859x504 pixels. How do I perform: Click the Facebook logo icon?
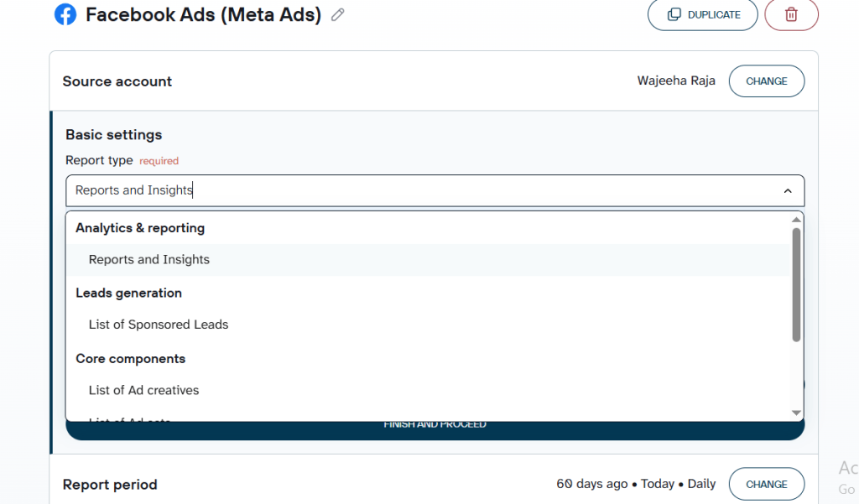coord(65,14)
